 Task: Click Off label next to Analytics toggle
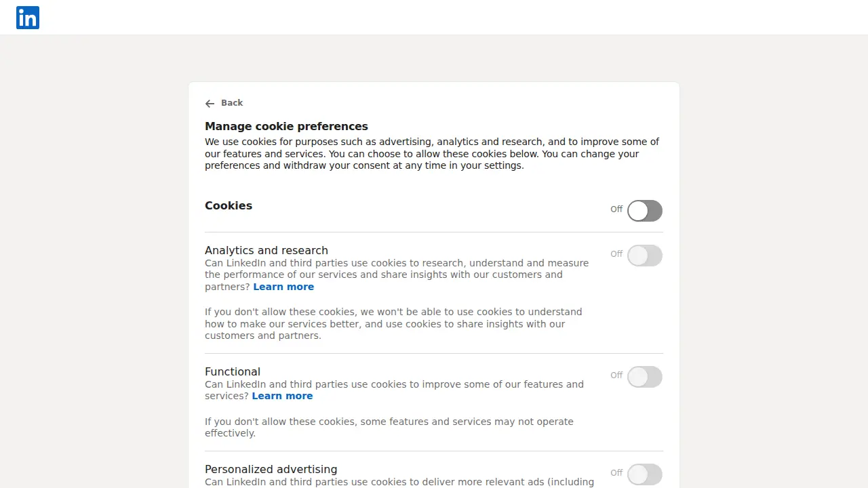coord(616,254)
